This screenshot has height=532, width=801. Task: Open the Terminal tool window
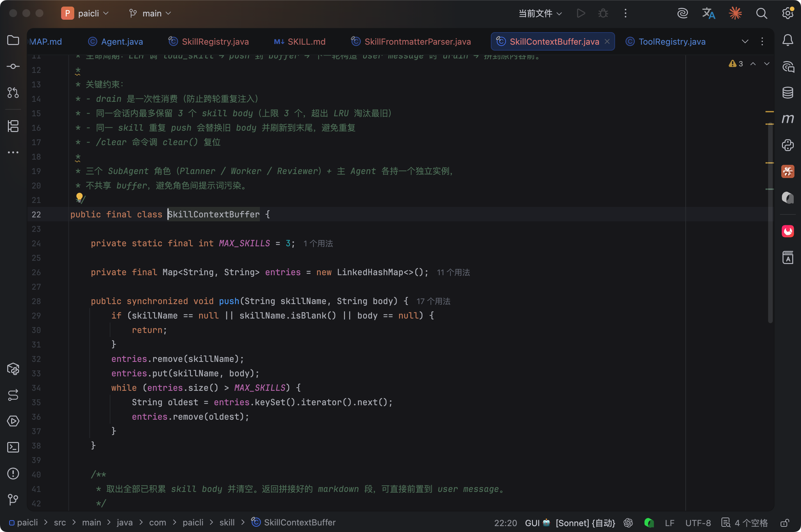tap(13, 447)
